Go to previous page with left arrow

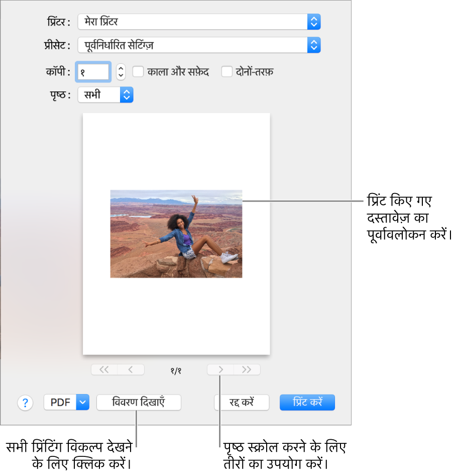pos(131,369)
